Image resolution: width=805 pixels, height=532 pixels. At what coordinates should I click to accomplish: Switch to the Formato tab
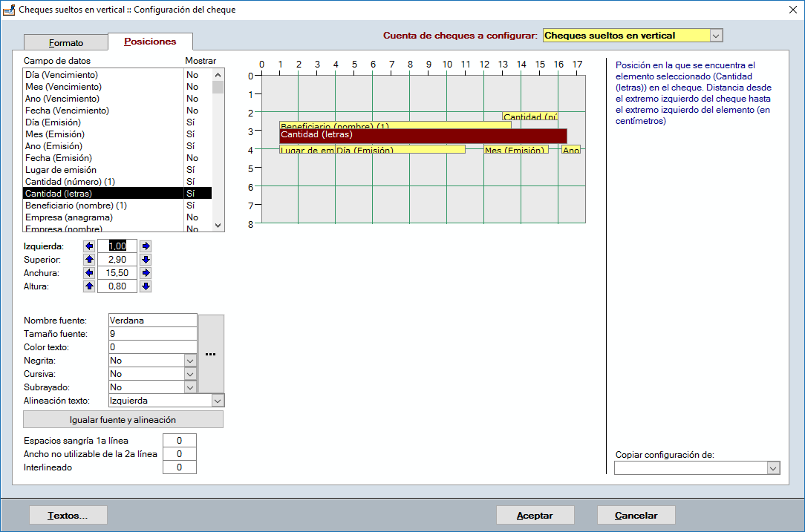pos(66,43)
